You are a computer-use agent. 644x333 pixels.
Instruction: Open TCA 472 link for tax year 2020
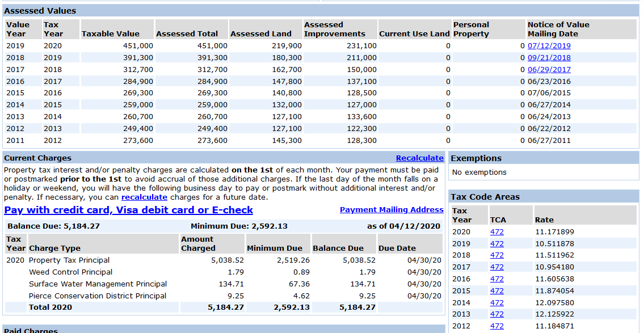(496, 232)
